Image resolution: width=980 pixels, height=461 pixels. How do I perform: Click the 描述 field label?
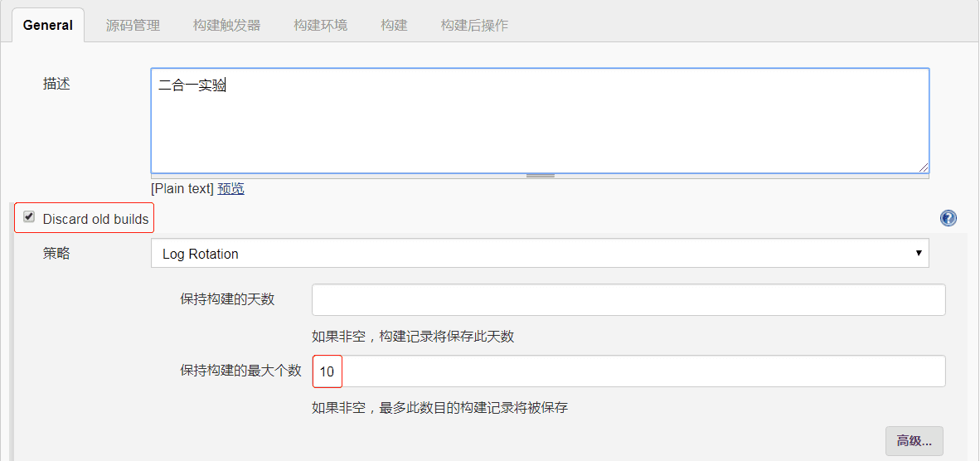(56, 85)
